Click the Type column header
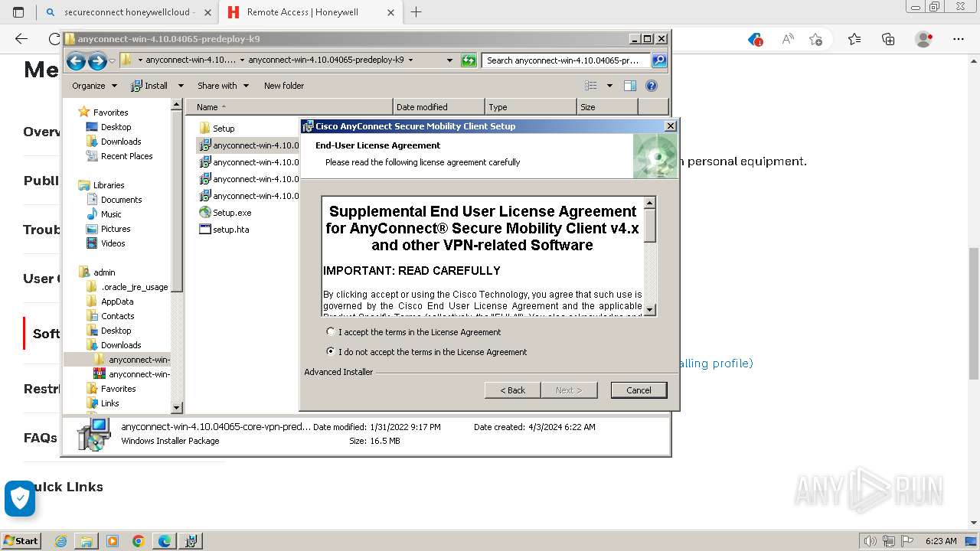Screen dimensions: 980x551 [531, 107]
